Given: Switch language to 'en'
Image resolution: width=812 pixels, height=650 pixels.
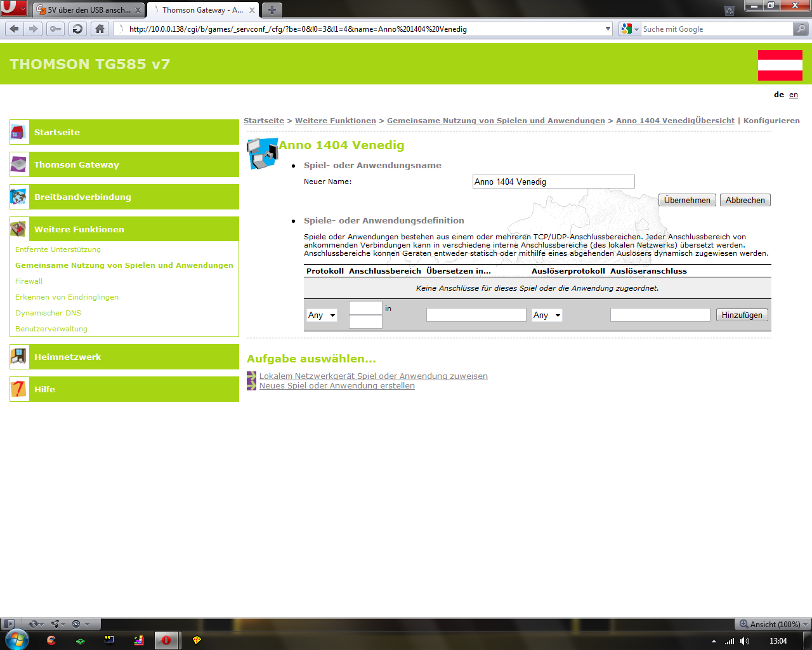Looking at the screenshot, I should tap(794, 95).
